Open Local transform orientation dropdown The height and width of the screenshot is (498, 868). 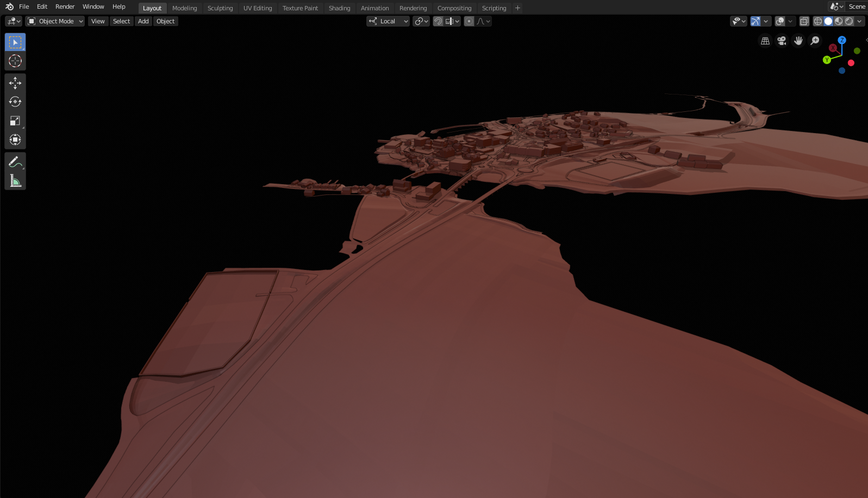point(388,21)
